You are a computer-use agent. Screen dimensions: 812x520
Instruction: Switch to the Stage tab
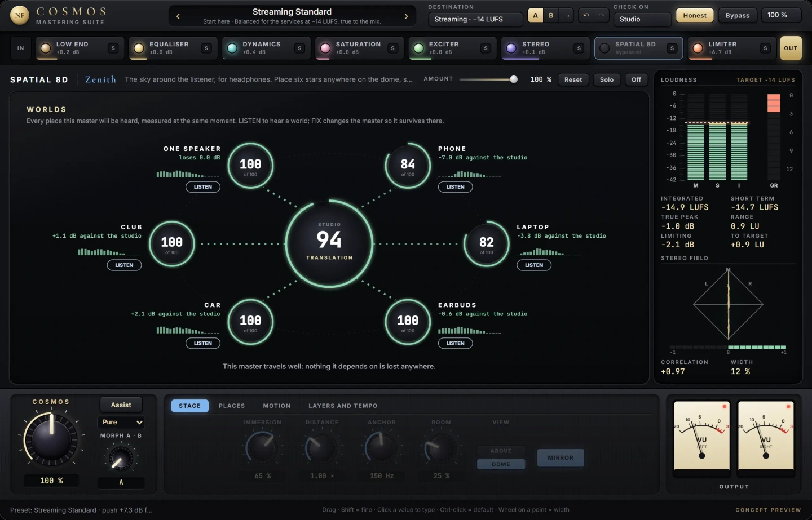click(x=189, y=406)
